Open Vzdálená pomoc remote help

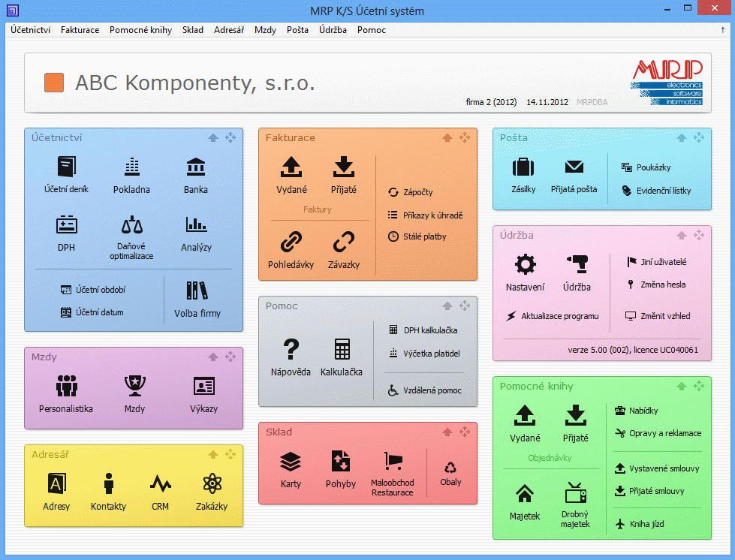pyautogui.click(x=425, y=390)
